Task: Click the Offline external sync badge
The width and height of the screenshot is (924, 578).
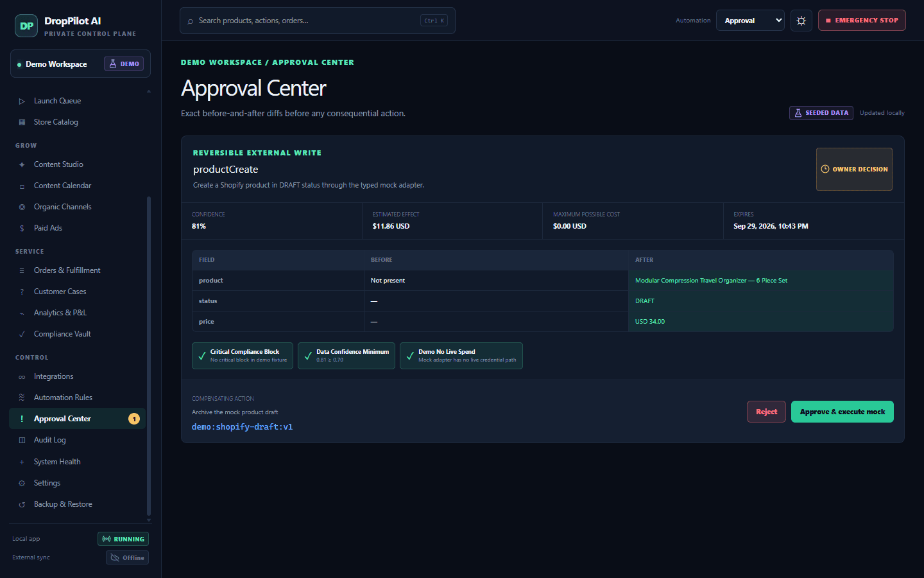Action: coord(127,557)
